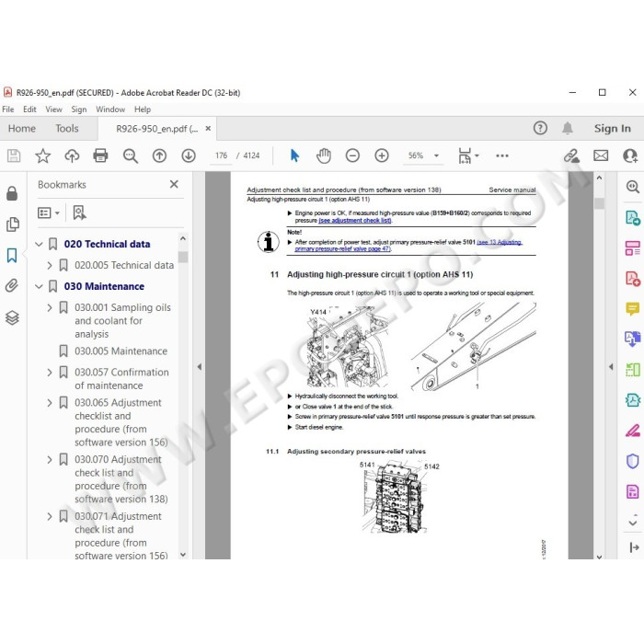Add a new bookmark icon

point(79,213)
